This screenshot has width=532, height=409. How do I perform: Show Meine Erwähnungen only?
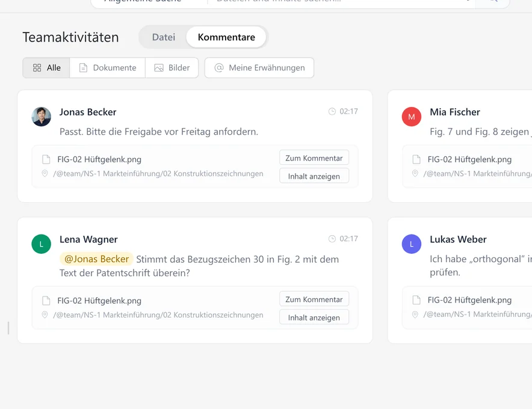pos(259,68)
